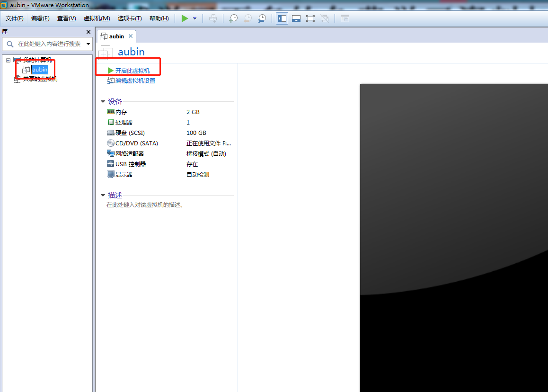Click the 桥接模式 (自动) value

(x=206, y=154)
